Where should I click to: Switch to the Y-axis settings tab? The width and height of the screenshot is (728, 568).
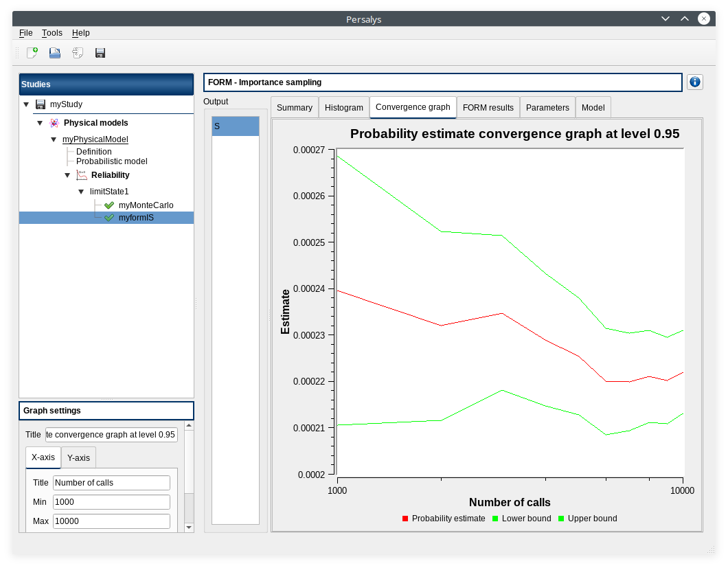[x=78, y=458]
